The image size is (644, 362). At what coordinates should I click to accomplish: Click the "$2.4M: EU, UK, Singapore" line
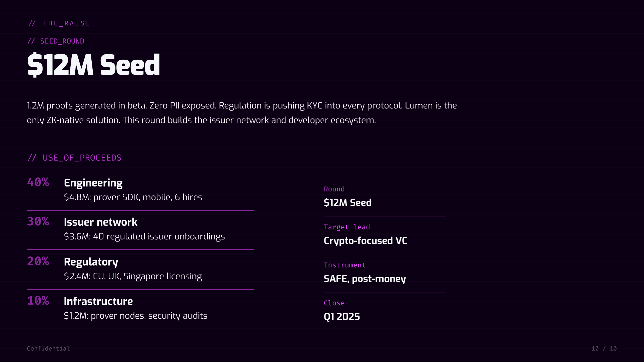coord(133,276)
